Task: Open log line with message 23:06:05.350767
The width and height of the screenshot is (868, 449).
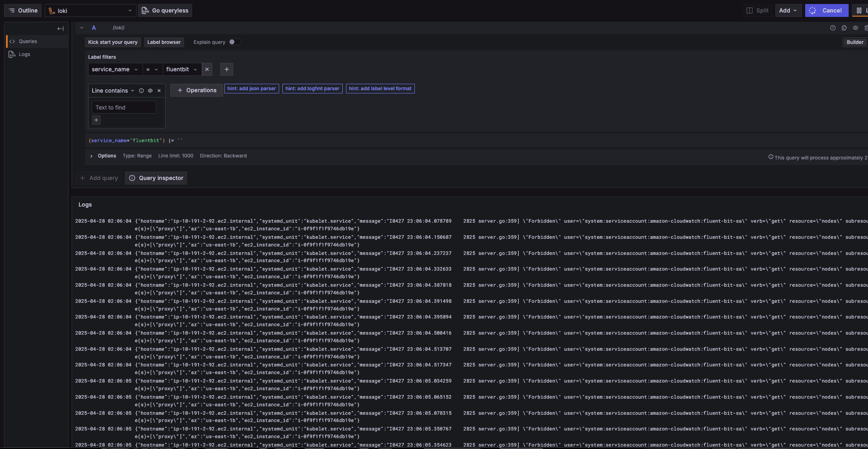Action: coord(470,432)
